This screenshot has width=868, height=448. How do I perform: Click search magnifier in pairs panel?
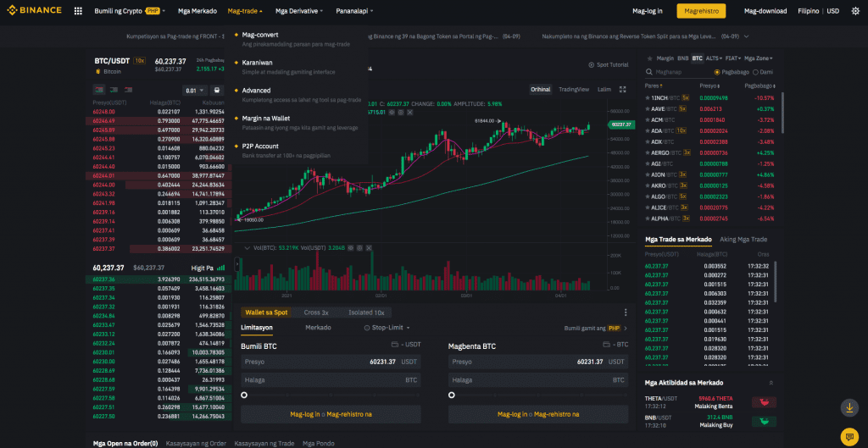pos(649,72)
